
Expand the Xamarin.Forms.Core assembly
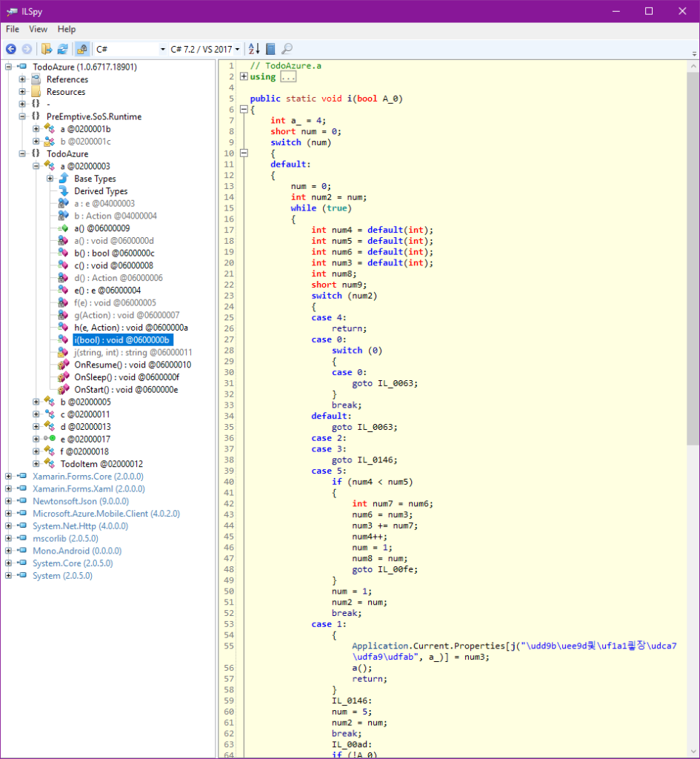8,477
